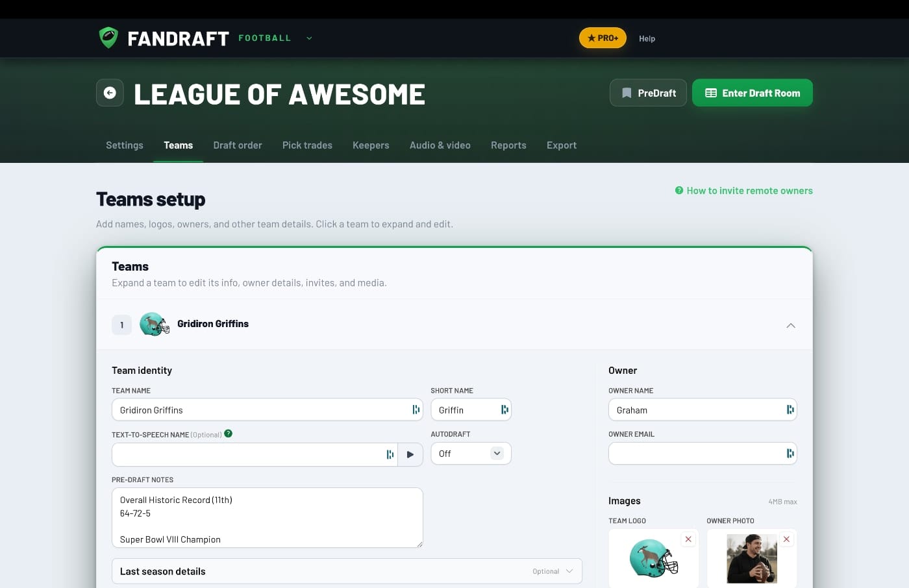
Task: Open the Football sport dropdown chevron
Action: tap(309, 38)
